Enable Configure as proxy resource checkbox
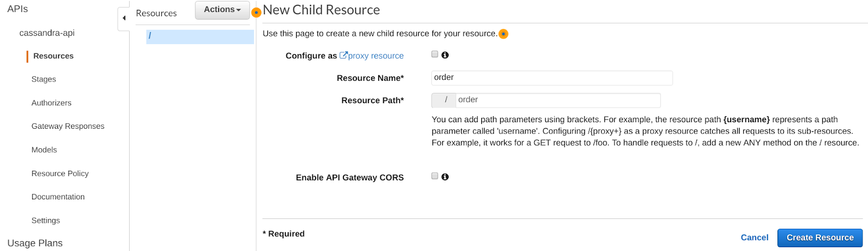Viewport: 868px width, 251px height. [435, 54]
